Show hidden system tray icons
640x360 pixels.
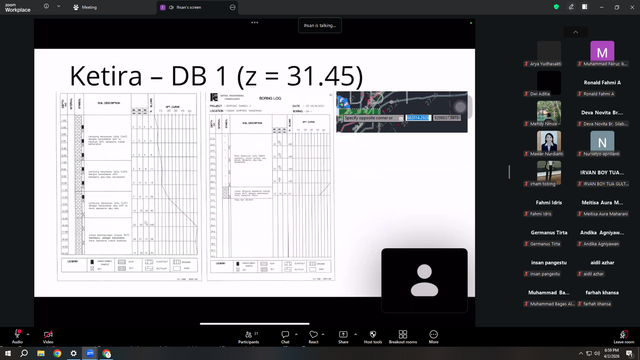pos(580,353)
